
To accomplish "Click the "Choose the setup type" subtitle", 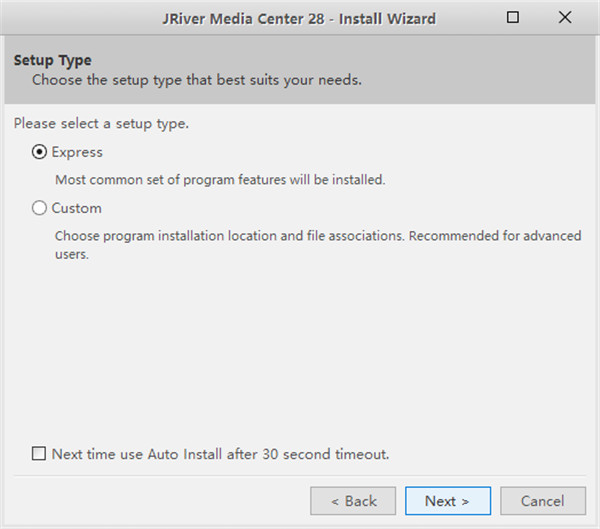I will point(196,79).
